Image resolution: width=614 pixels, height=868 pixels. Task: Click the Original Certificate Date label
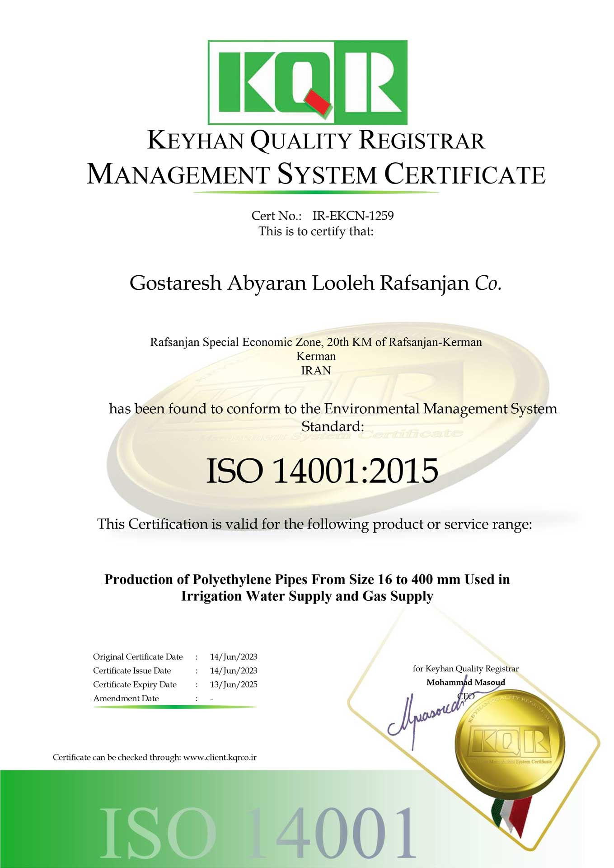[x=138, y=657]
